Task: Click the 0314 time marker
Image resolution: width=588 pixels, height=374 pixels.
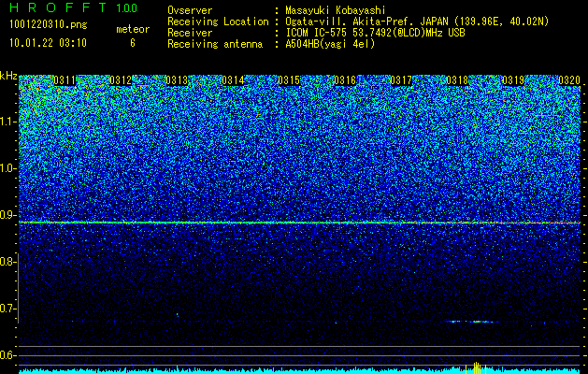Action: (233, 80)
